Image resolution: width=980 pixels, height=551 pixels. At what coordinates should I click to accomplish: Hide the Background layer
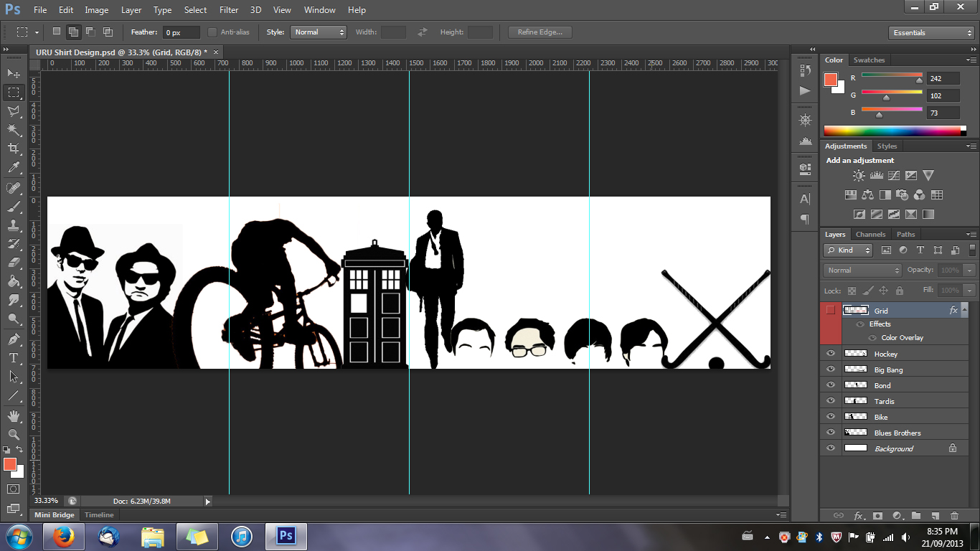pyautogui.click(x=831, y=448)
